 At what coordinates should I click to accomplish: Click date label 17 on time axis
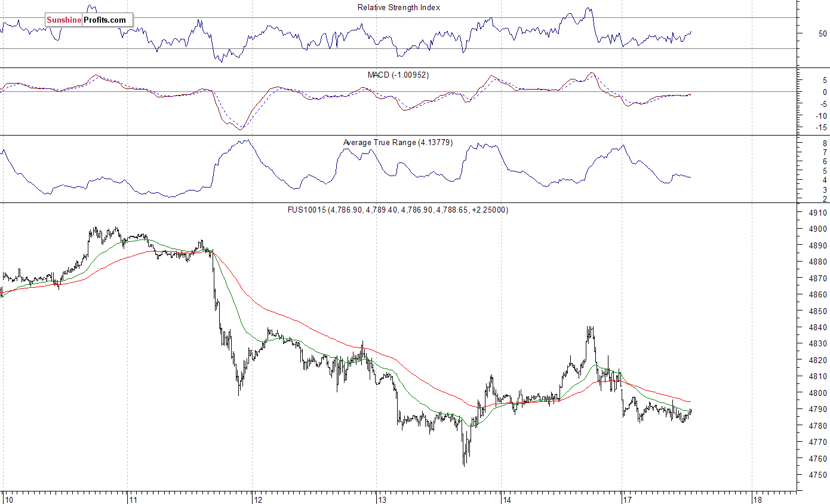(628, 499)
